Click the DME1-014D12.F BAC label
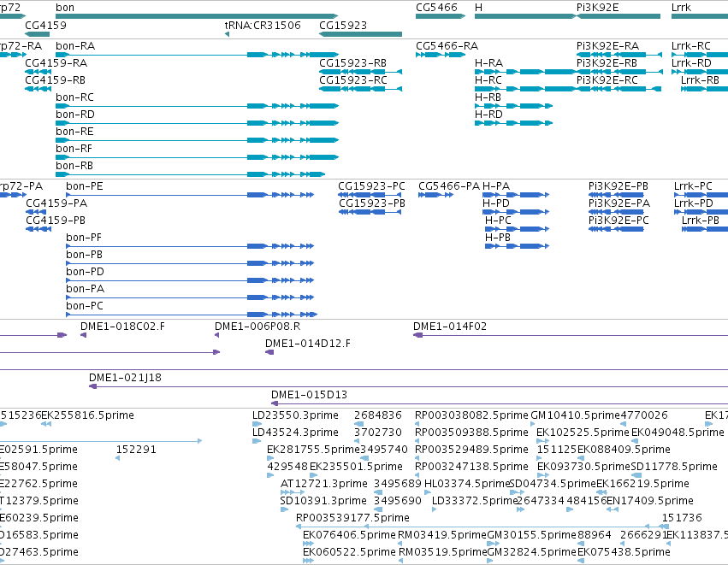The width and height of the screenshot is (728, 565). 308,344
